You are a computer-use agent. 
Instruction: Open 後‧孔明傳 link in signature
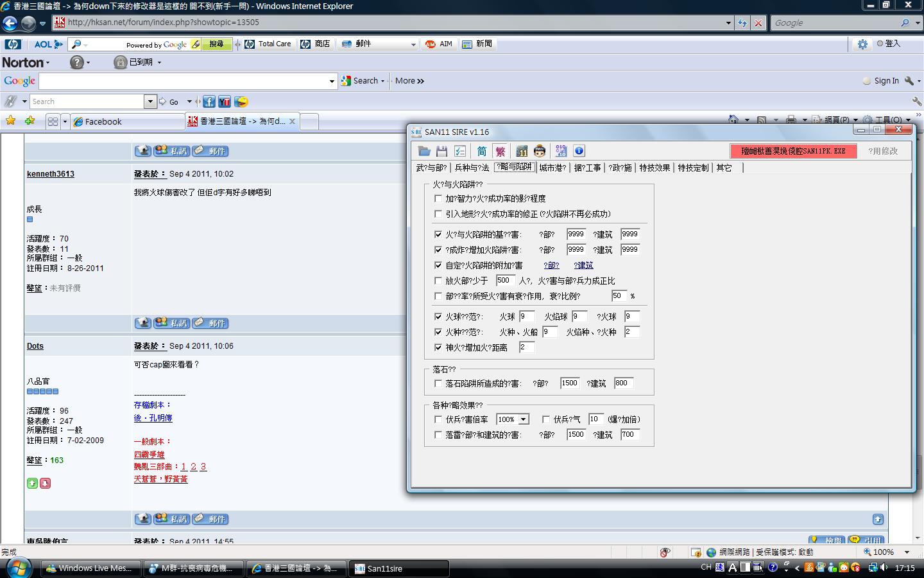(153, 418)
